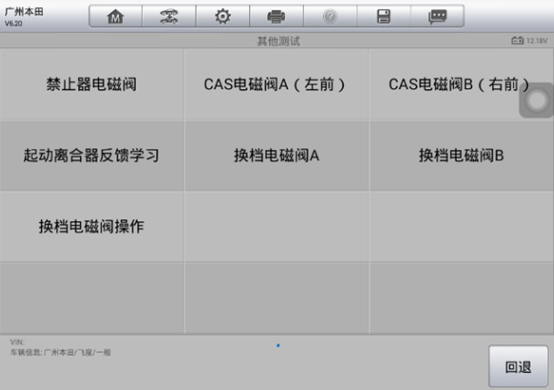The image size is (554, 390).
Task: Select CAS电磁阀B（右前）test
Action: 461,84
